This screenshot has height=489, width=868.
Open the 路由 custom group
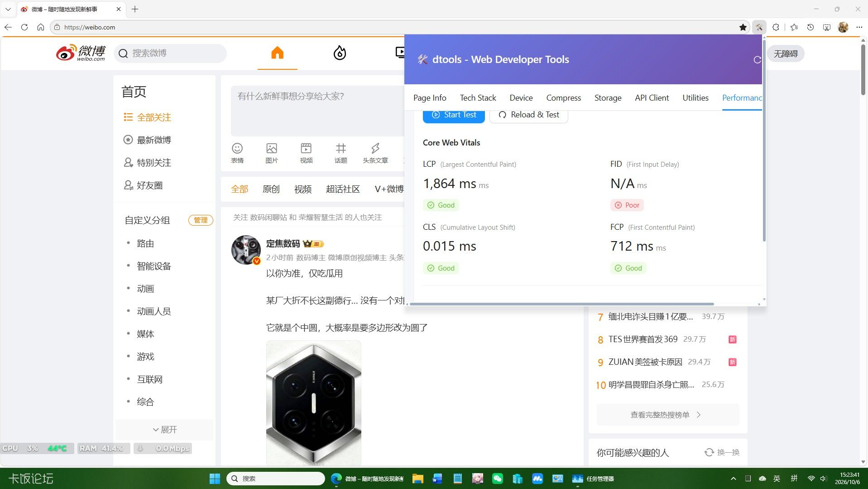point(146,244)
